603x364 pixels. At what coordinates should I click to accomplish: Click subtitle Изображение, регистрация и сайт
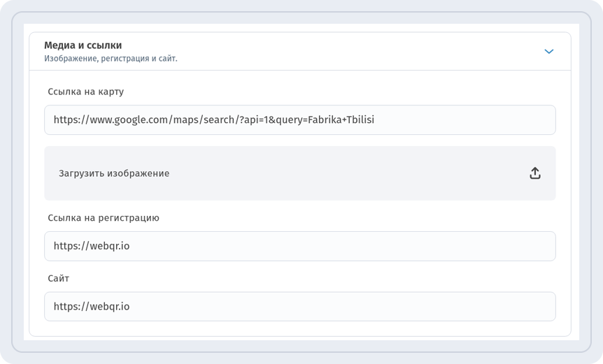111,59
